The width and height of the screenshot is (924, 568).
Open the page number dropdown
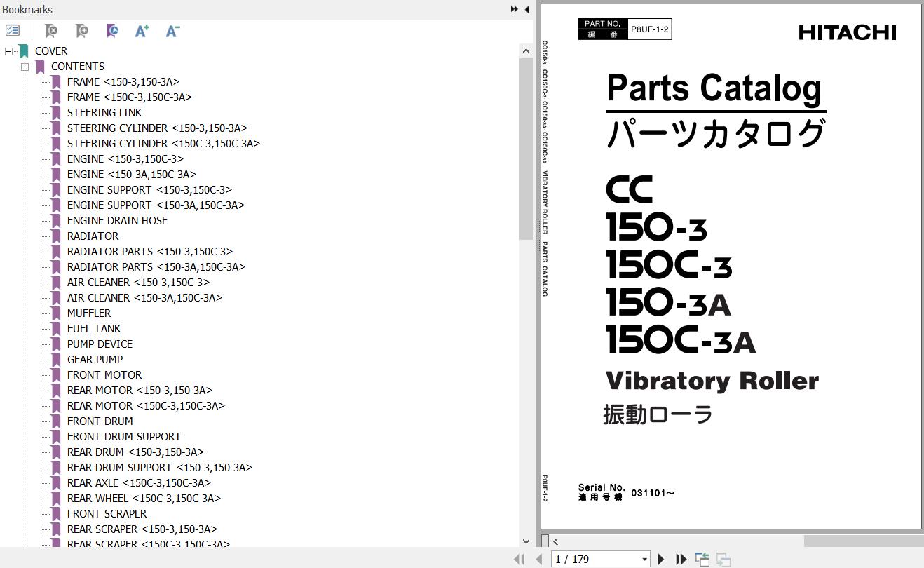coord(644,560)
